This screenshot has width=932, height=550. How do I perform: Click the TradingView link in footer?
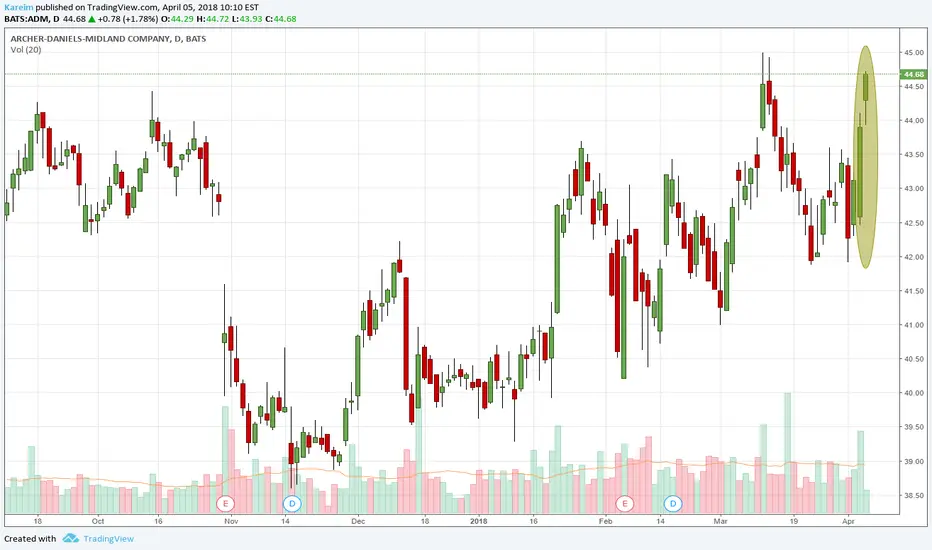pos(108,539)
